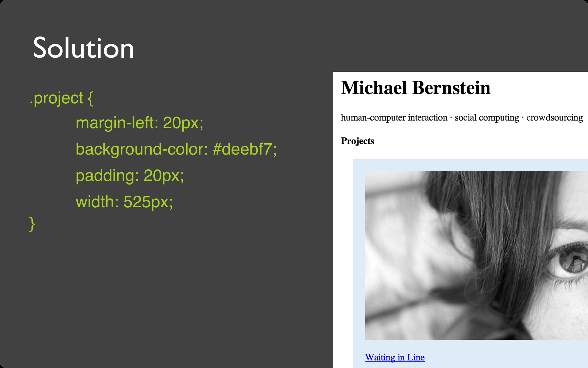Click the Solution slide title
The width and height of the screenshot is (588, 368).
point(83,48)
